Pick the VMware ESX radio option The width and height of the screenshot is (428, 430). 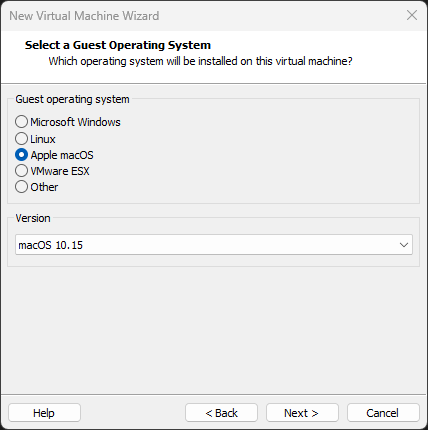click(21, 171)
